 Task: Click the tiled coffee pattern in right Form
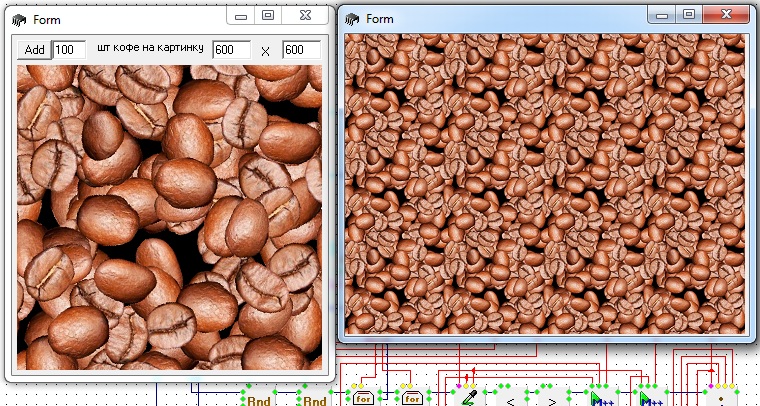545,184
